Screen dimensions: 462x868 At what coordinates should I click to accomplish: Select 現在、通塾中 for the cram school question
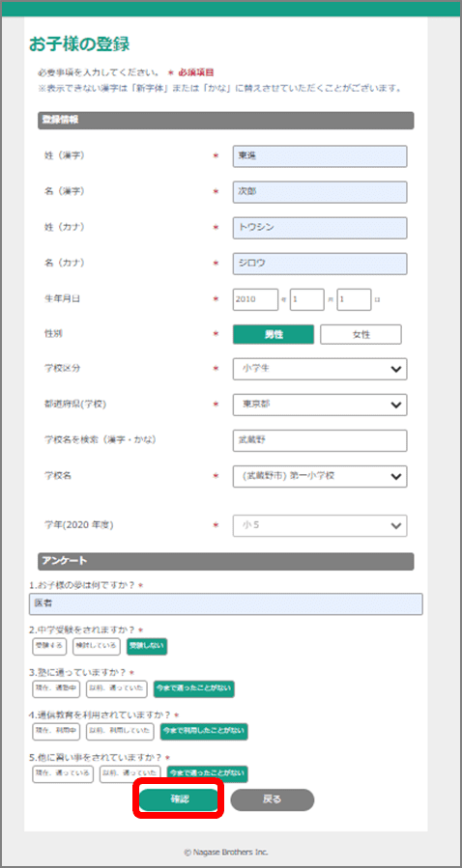point(57,689)
